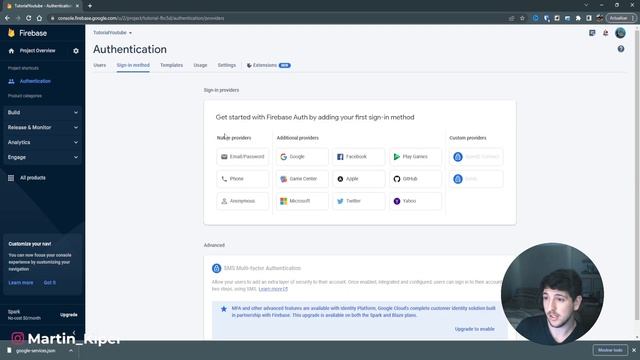The image size is (640, 360).
Task: Click Learn more link under SMS Multi-factor
Action: pyautogui.click(x=273, y=289)
